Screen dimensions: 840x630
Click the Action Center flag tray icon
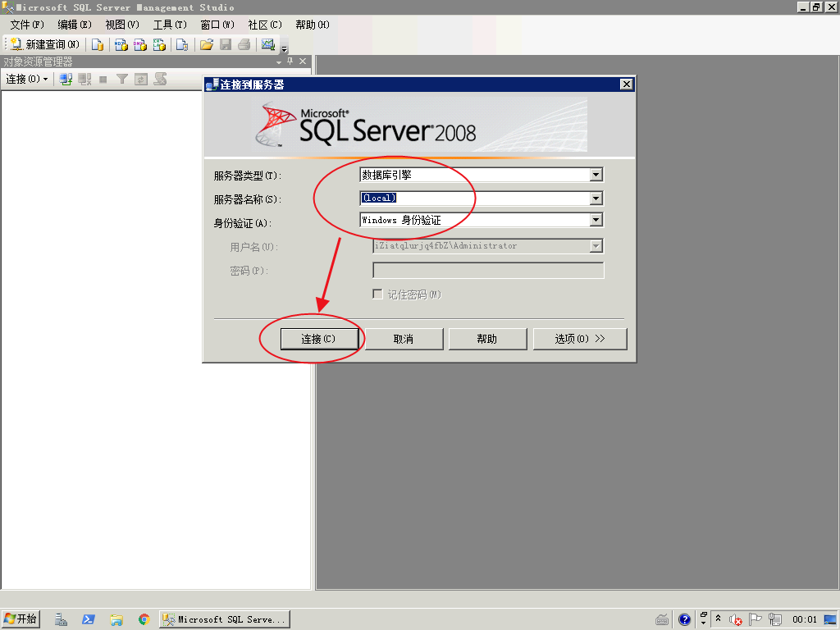coord(755,620)
